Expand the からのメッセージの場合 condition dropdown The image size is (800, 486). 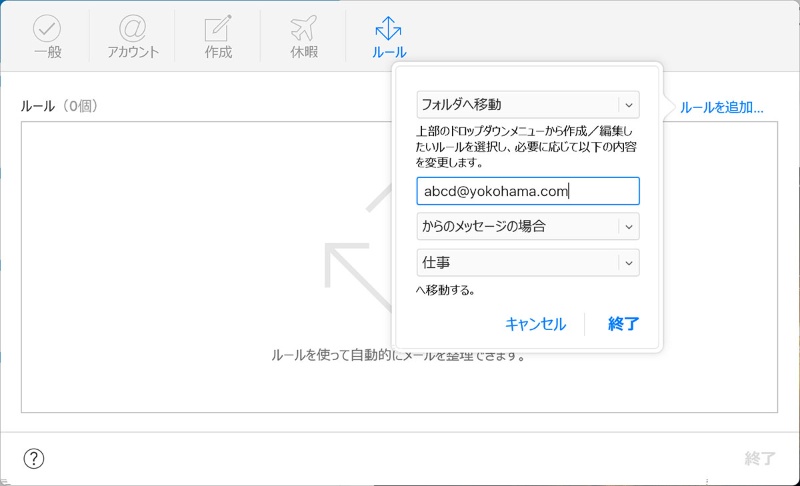[527, 226]
